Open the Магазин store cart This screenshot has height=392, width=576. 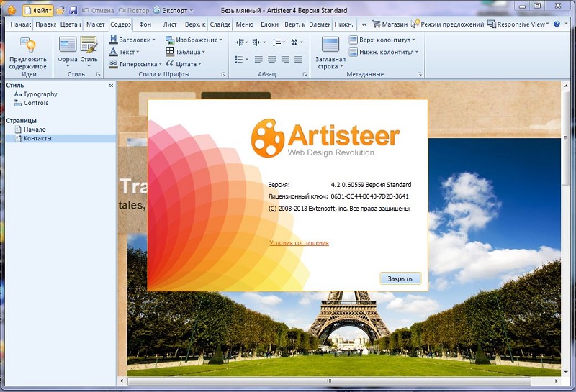tap(390, 24)
